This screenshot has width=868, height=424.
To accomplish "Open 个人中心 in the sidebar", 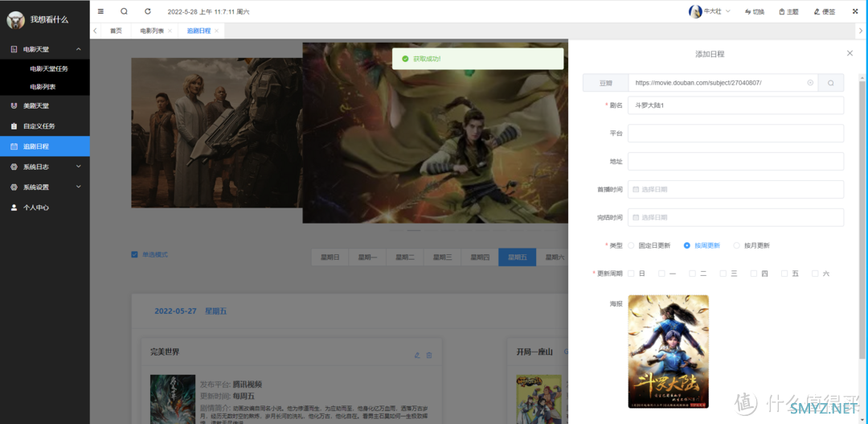I will (45, 208).
